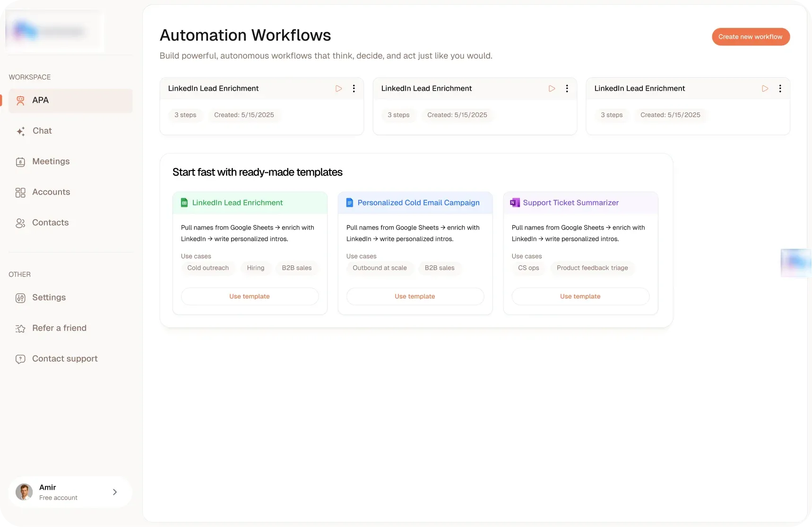Click Amir's profile avatar photo

coord(24,492)
